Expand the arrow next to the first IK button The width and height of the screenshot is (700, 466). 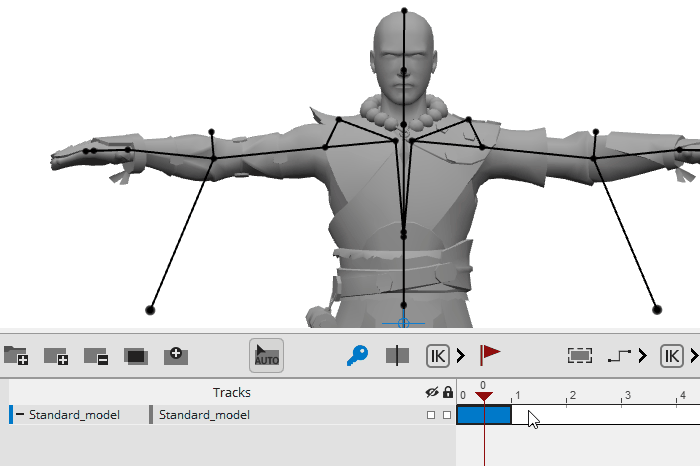[x=461, y=355]
